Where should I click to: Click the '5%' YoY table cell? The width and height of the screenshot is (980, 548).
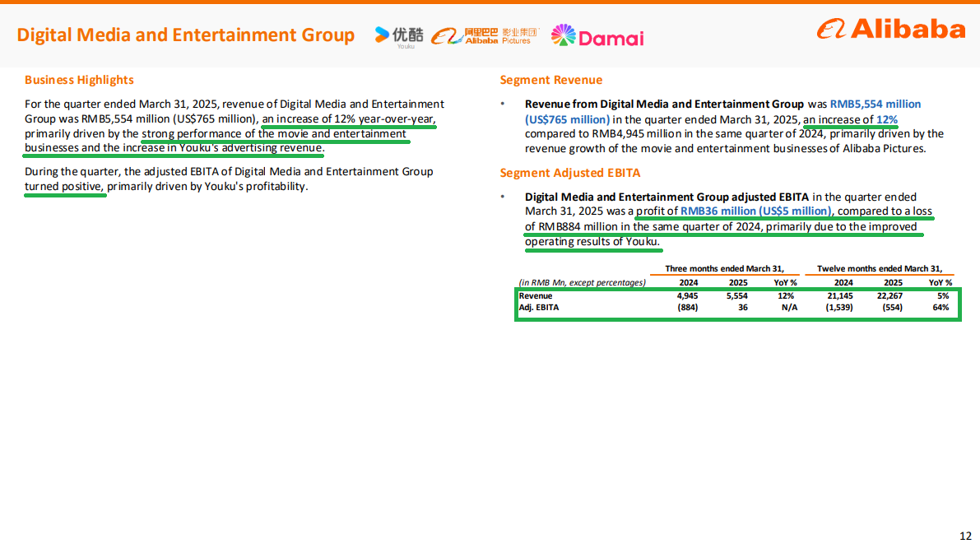click(x=943, y=296)
